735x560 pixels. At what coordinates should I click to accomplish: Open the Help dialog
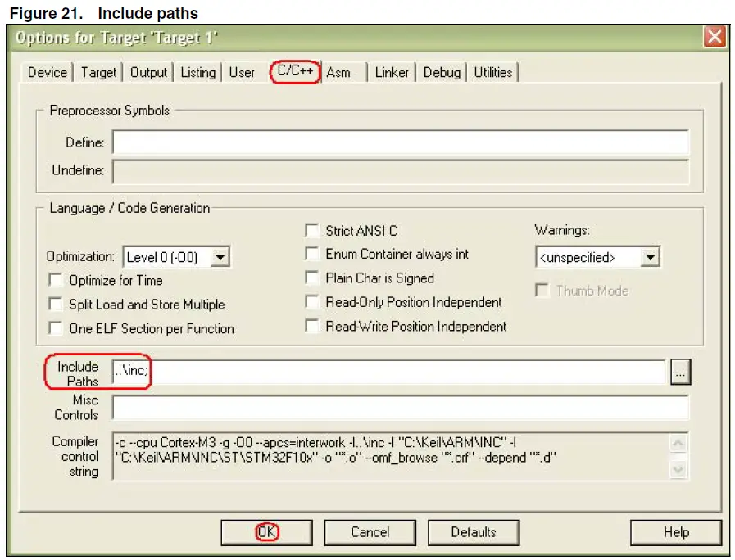click(x=674, y=532)
